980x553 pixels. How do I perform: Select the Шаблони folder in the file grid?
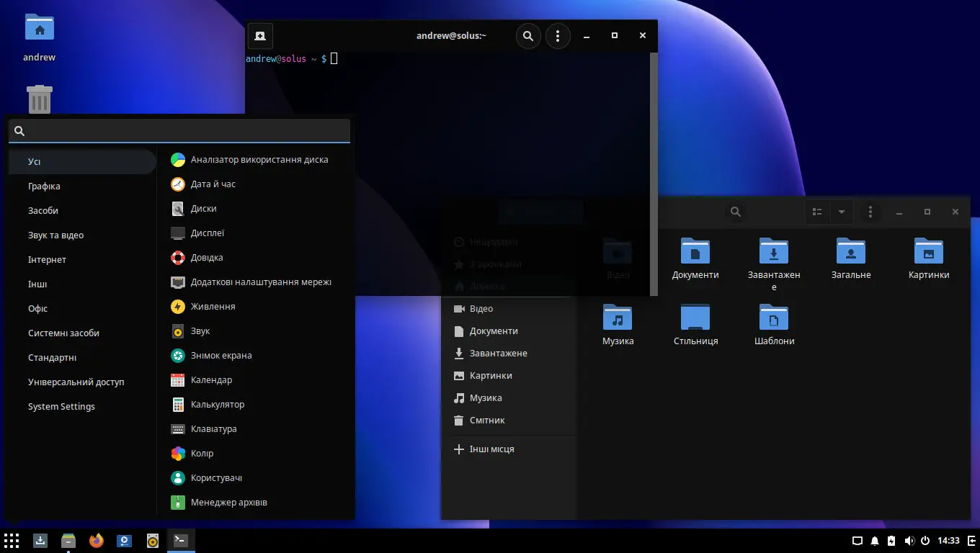tap(774, 325)
